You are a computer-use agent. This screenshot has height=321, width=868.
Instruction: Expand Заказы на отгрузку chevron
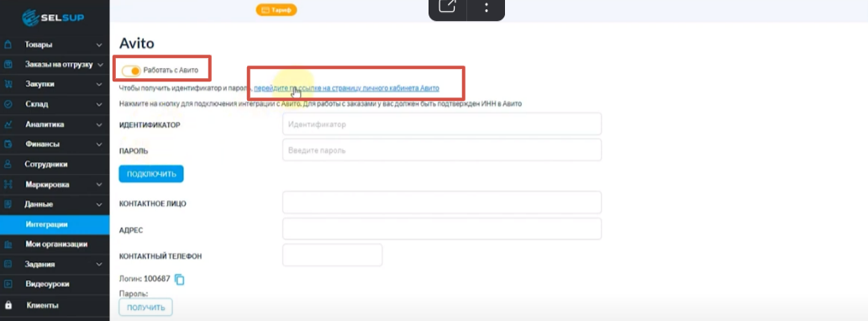pyautogui.click(x=100, y=65)
